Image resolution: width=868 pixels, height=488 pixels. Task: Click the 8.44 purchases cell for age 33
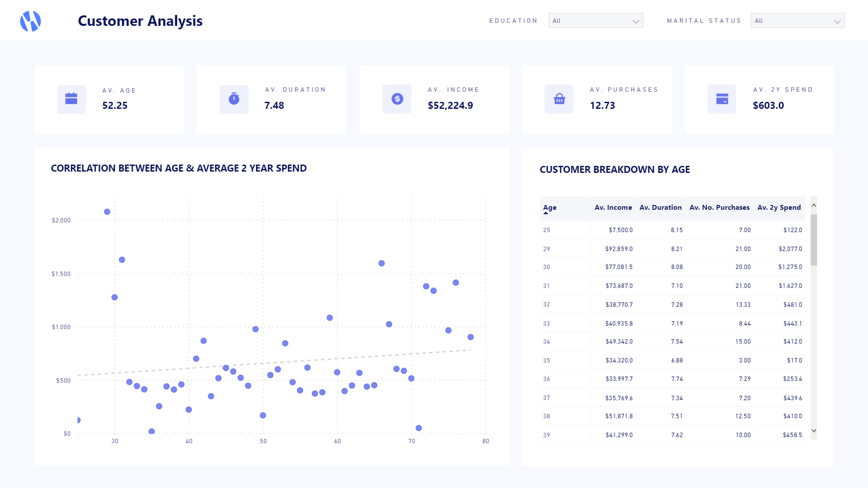745,323
